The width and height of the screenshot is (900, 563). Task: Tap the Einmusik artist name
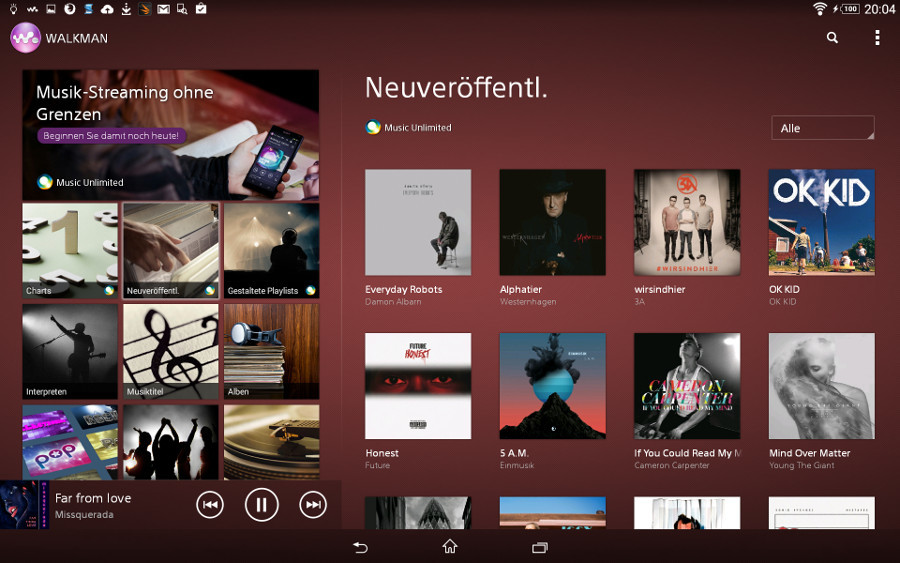coord(517,465)
